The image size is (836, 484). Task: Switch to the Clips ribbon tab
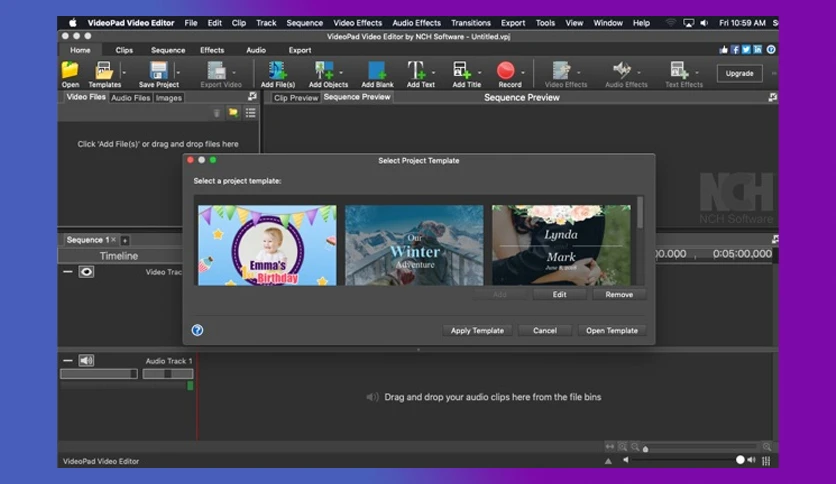coord(124,50)
